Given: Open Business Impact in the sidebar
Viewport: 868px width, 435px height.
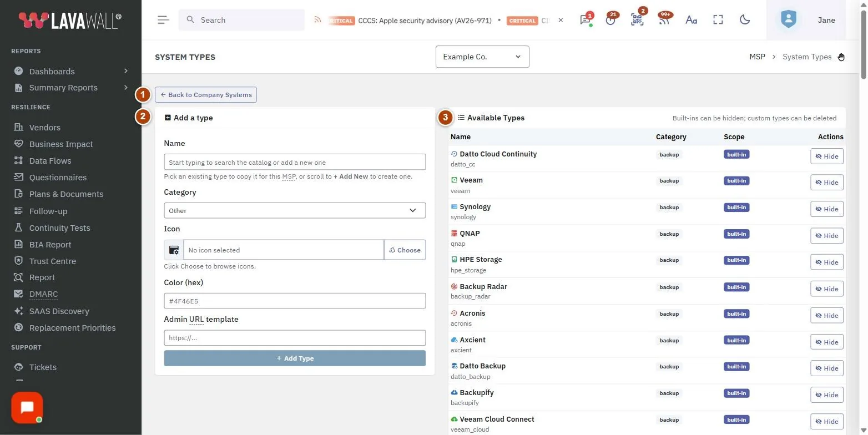Looking at the screenshot, I should click(61, 144).
